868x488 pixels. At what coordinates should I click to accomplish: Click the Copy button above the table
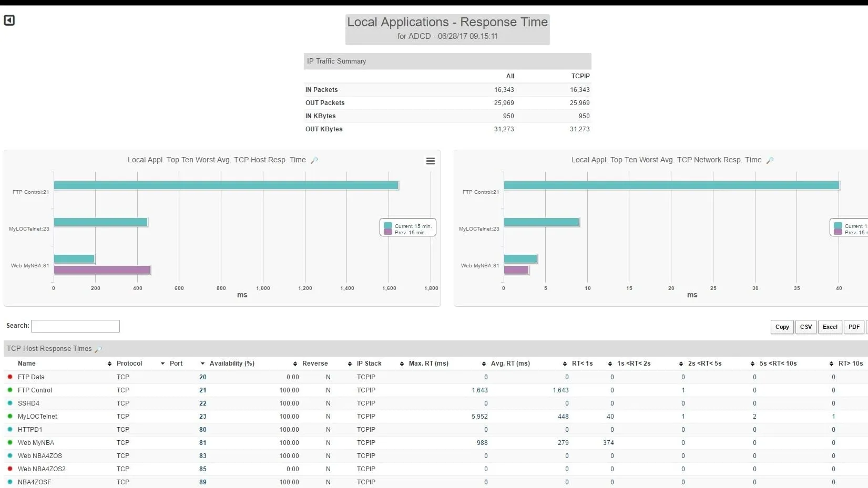(x=782, y=327)
